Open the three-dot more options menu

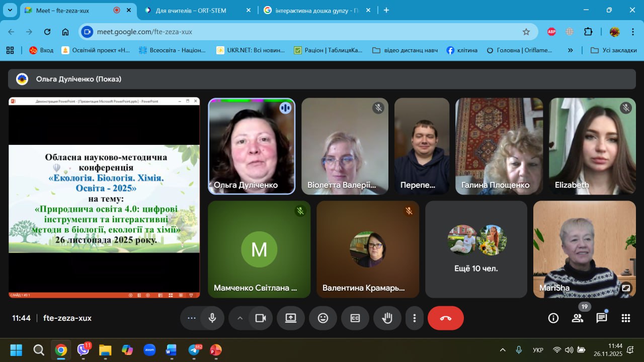[x=415, y=318]
